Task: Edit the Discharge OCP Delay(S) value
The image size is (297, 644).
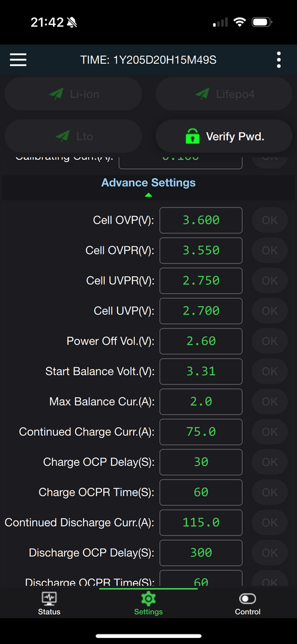Action: [201, 553]
